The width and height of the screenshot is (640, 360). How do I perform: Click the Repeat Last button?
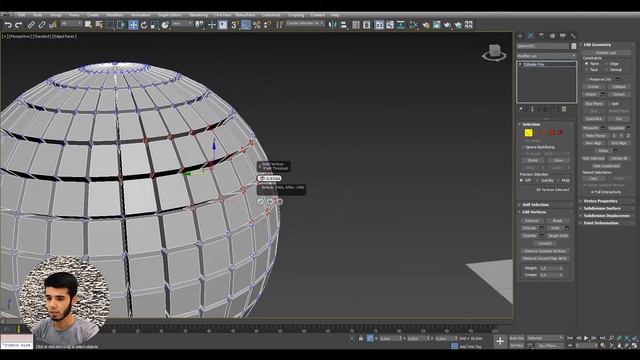pyautogui.click(x=606, y=53)
